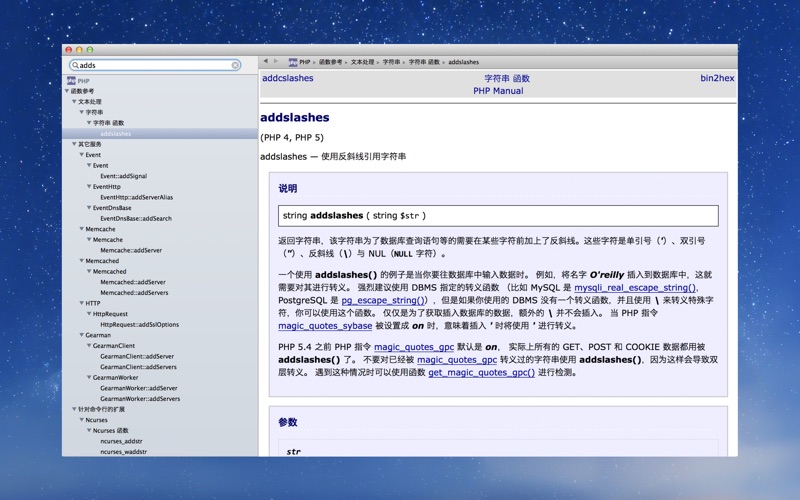Click the 参数 section heading
Viewport: 800px width, 500px height.
click(x=288, y=422)
